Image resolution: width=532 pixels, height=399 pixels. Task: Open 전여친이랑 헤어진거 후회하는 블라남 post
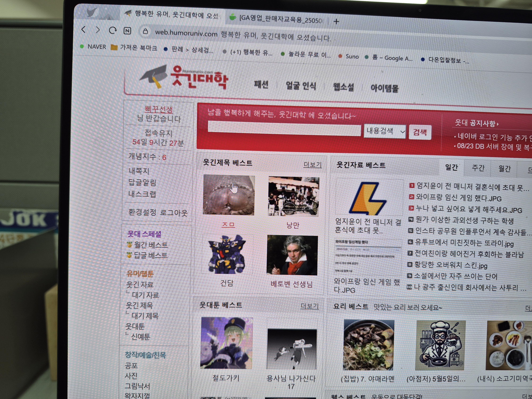pyautogui.click(x=469, y=254)
